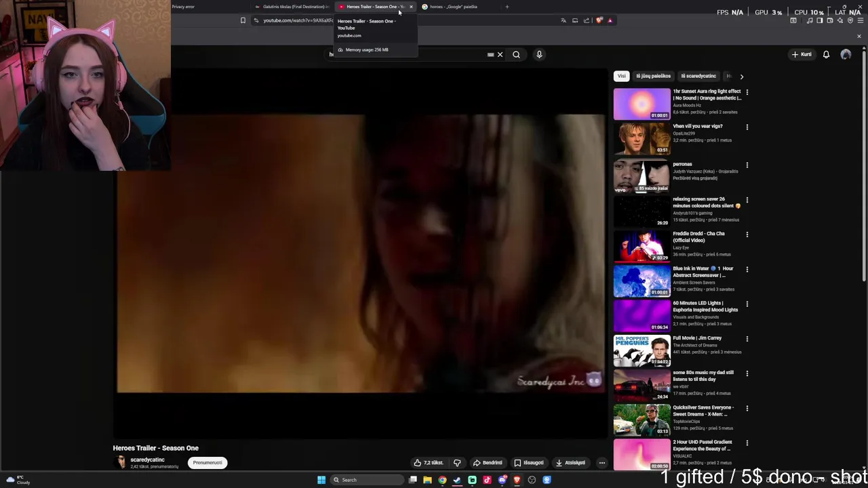Select the Visi filter chip

pos(621,76)
